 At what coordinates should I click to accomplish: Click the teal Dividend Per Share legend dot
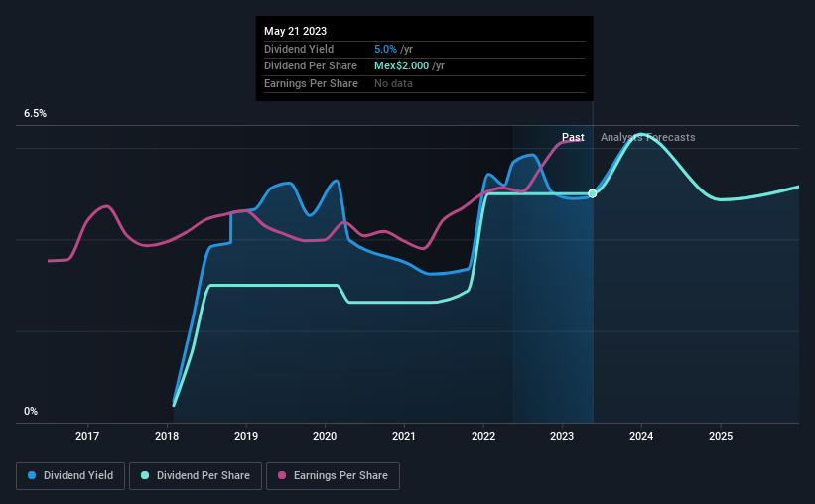[145, 475]
